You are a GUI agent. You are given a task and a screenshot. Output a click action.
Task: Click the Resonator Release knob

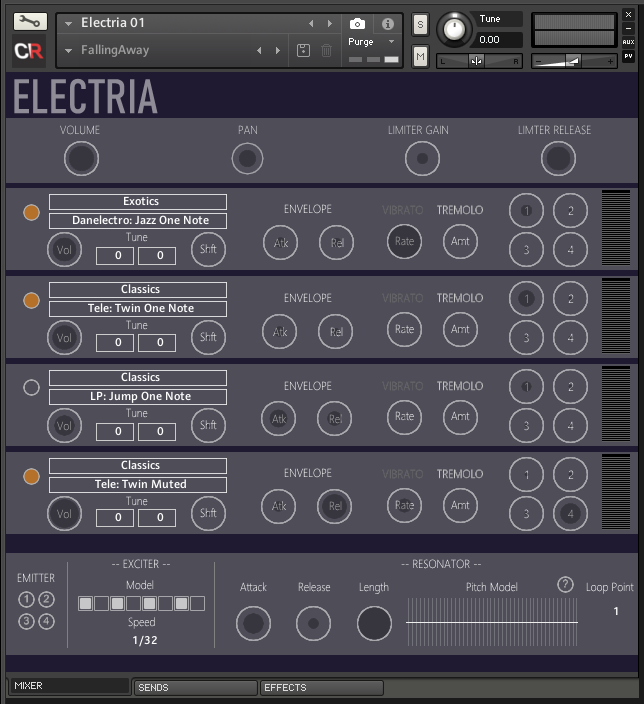(x=313, y=623)
